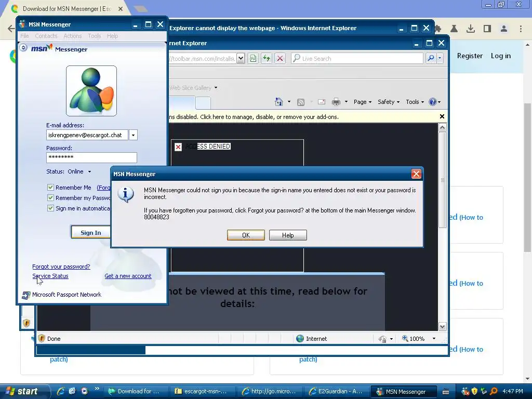Click the RSS feeds icon in IE

coord(301,102)
